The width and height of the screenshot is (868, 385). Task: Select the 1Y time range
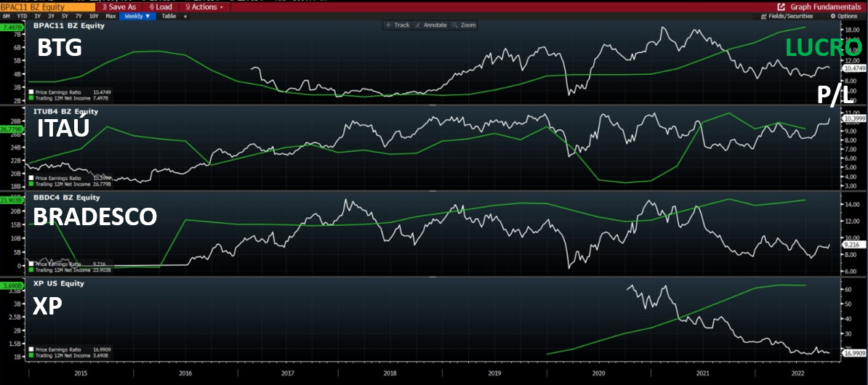point(37,17)
